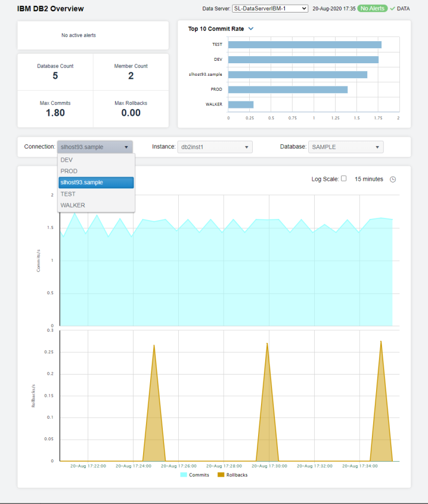The width and height of the screenshot is (428, 504).
Task: Click the TEST bar in commit rate chart
Action: click(x=305, y=45)
